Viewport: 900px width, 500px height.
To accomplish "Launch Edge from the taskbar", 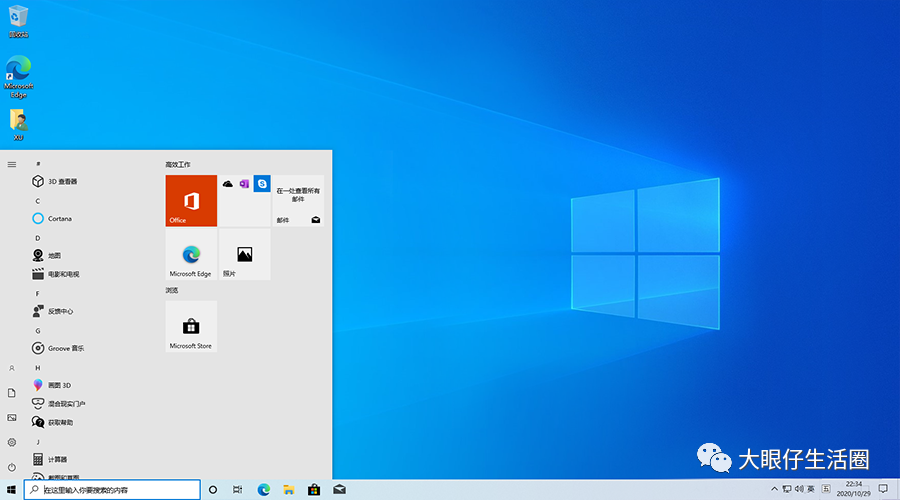I will pos(263,490).
